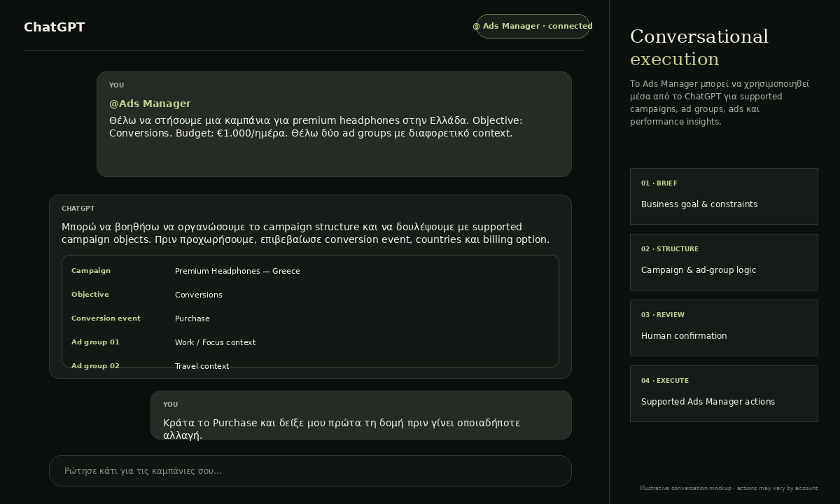Select the "Conversions" value in the summary table
840x504 pixels.
tap(199, 295)
